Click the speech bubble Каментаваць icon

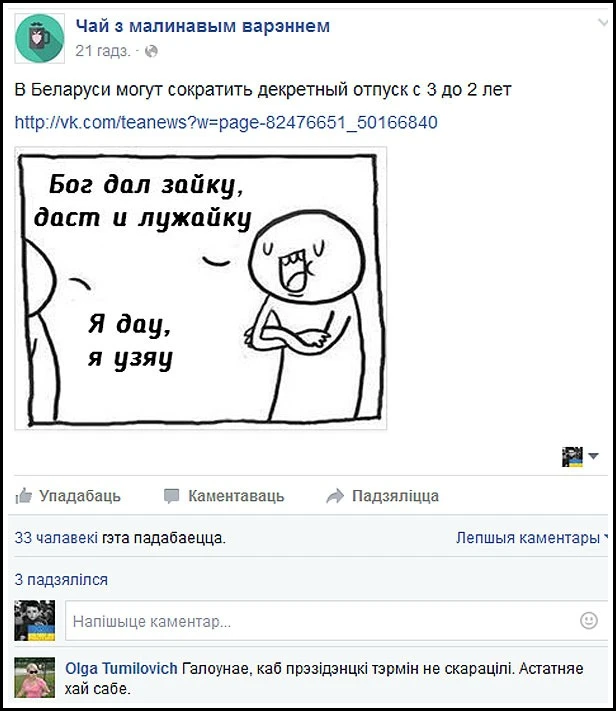(x=171, y=496)
